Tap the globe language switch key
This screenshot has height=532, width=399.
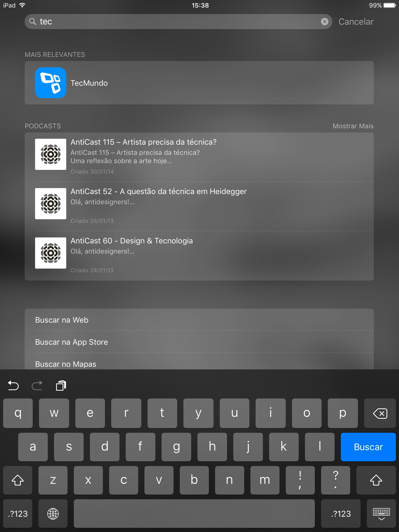[x=53, y=514]
